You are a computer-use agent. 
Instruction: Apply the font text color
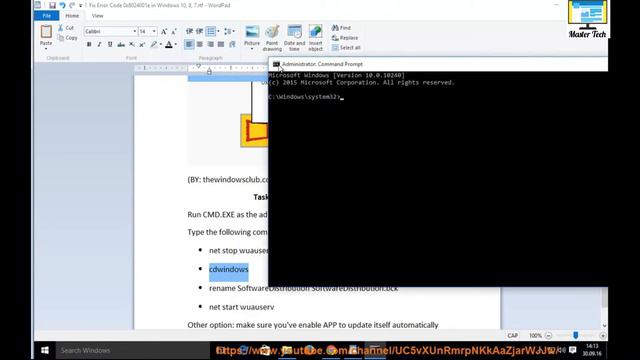point(169,44)
